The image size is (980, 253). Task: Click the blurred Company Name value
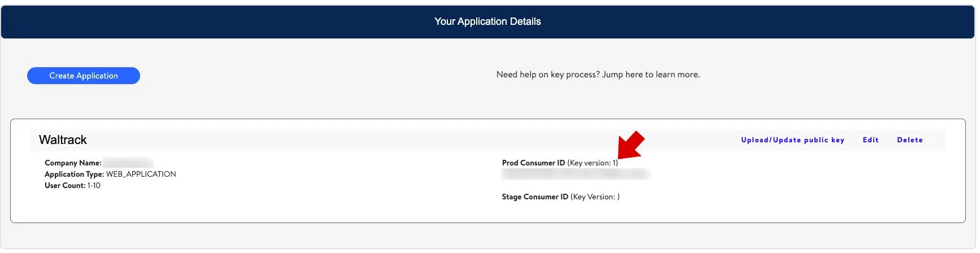pyautogui.click(x=128, y=163)
